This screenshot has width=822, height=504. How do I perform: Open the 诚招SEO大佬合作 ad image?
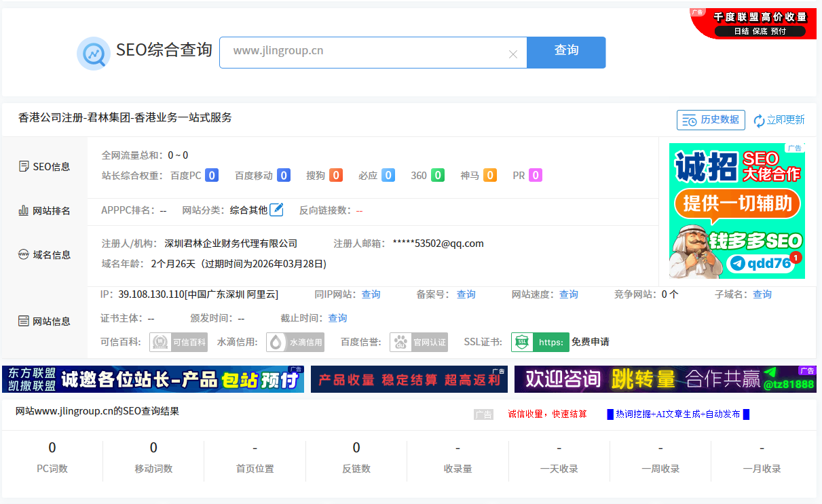point(737,211)
